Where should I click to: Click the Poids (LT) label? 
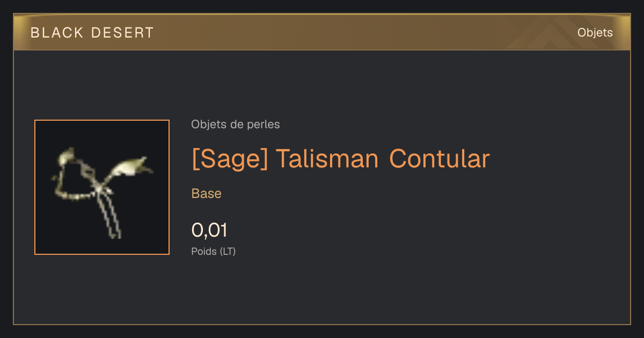[214, 251]
